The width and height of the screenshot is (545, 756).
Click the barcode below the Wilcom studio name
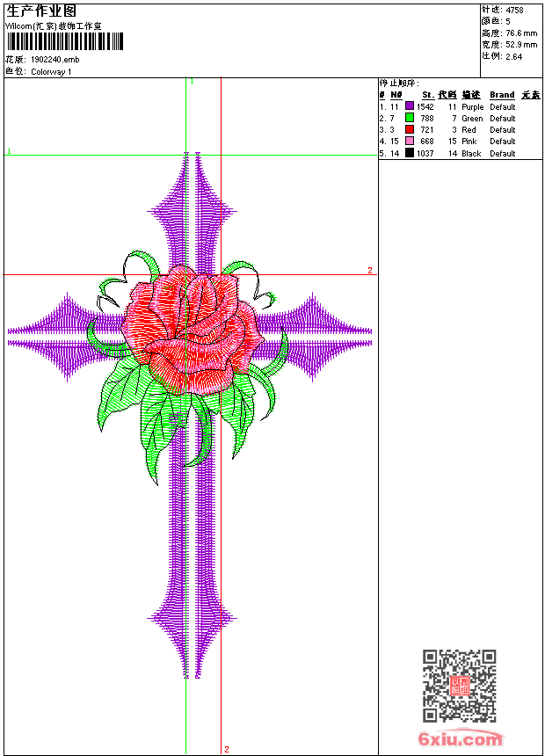[x=65, y=41]
